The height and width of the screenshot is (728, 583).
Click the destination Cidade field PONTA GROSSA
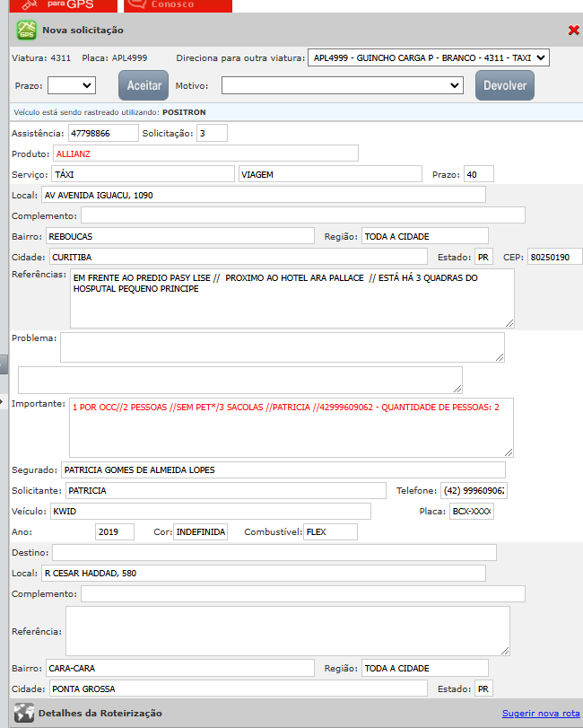[x=239, y=689]
